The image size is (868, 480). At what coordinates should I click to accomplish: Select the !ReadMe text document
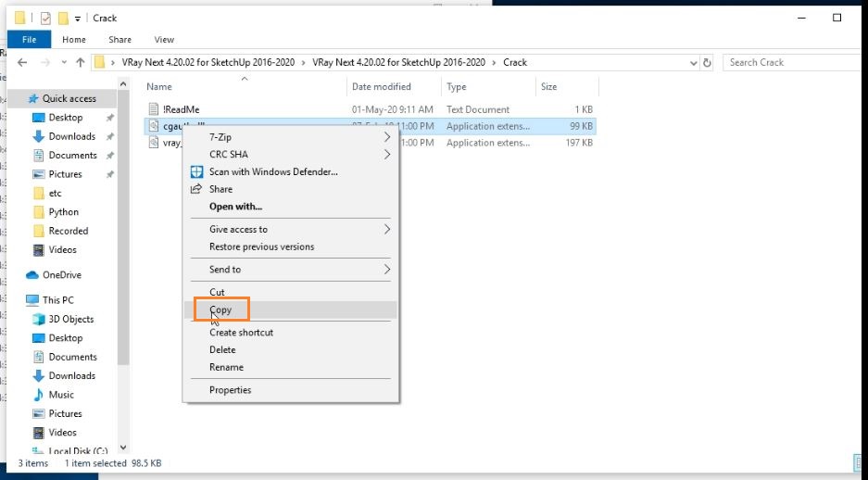pos(181,109)
